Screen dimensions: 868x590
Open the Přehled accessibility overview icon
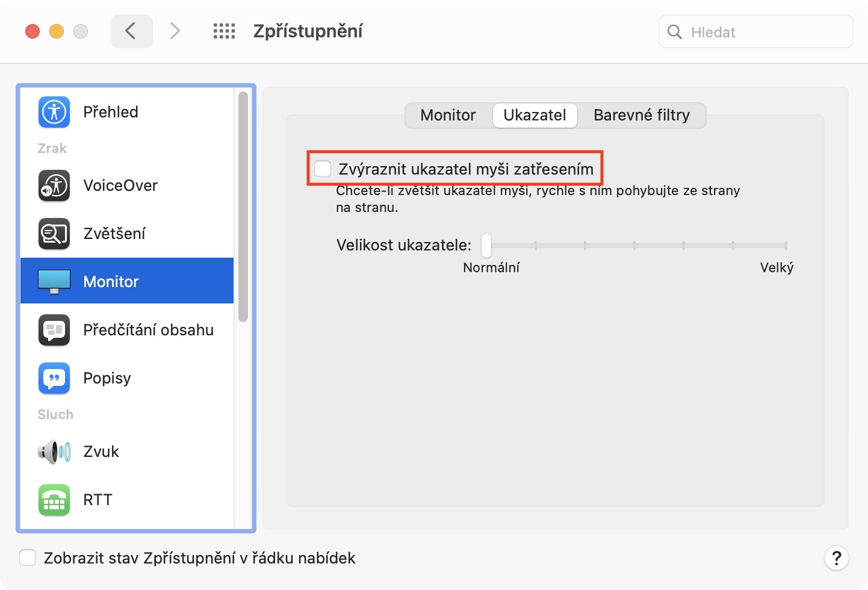(x=54, y=112)
